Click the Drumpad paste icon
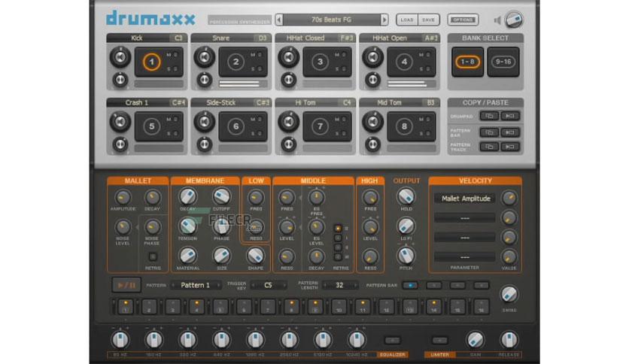The image size is (629, 364). point(510,117)
